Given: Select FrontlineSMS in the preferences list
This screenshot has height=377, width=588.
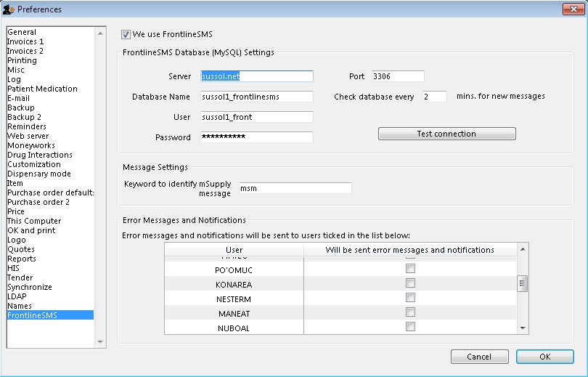Looking at the screenshot, I should tap(50, 315).
